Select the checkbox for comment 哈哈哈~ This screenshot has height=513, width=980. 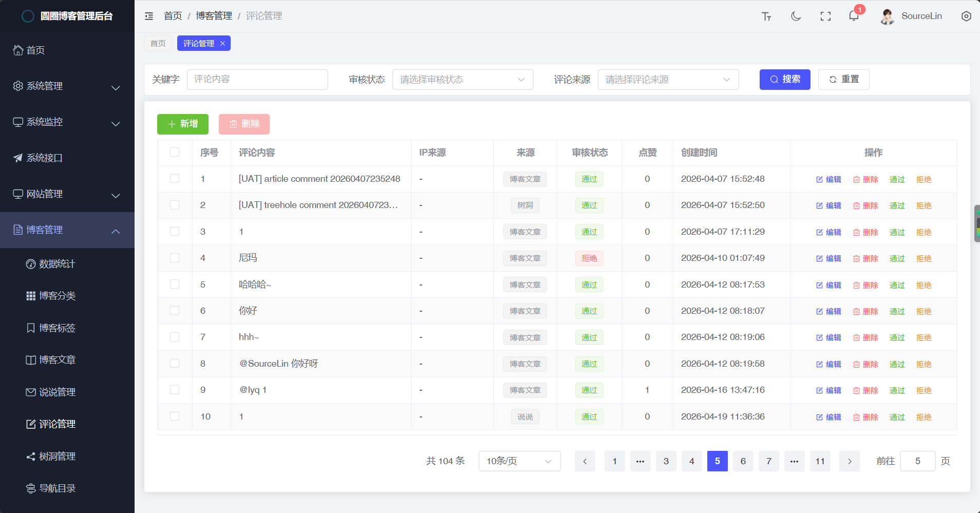(175, 284)
